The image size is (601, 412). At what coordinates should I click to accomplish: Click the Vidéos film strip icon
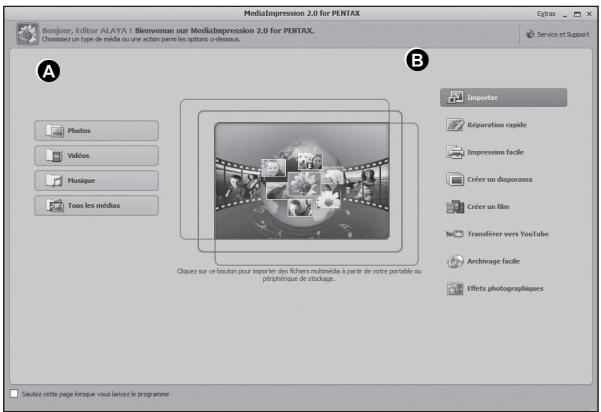pos(54,156)
